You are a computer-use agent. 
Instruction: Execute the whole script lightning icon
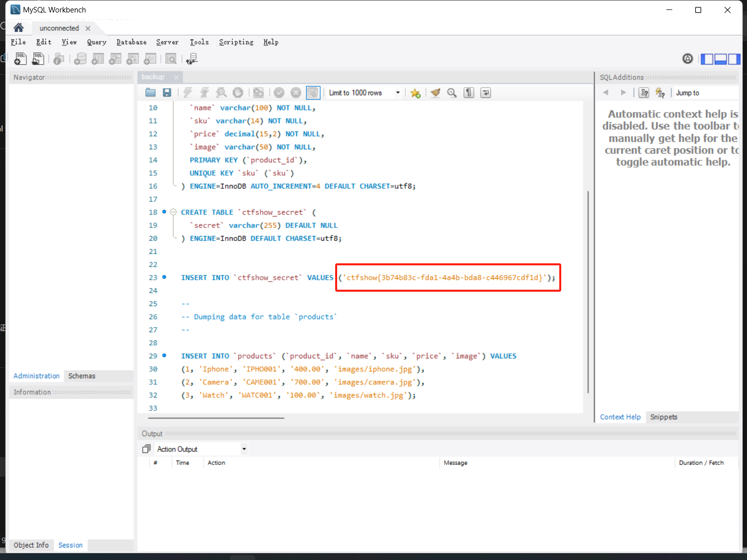(188, 93)
